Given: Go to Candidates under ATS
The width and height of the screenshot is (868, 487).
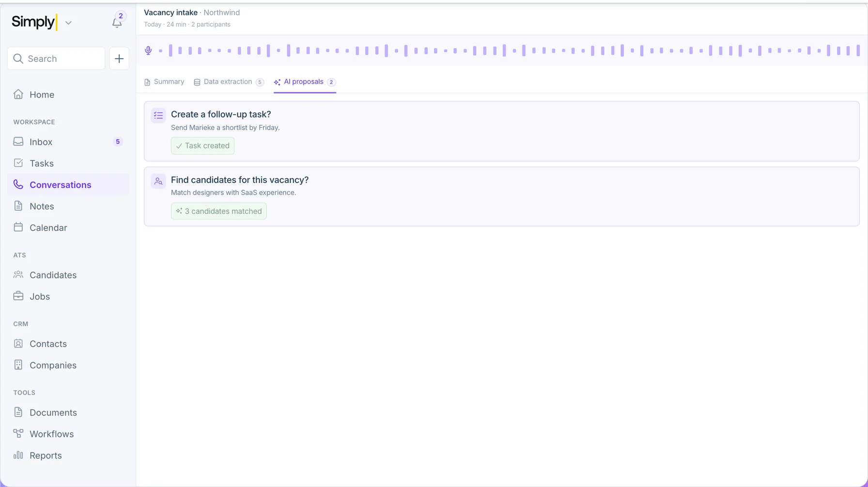Looking at the screenshot, I should coord(68,275).
